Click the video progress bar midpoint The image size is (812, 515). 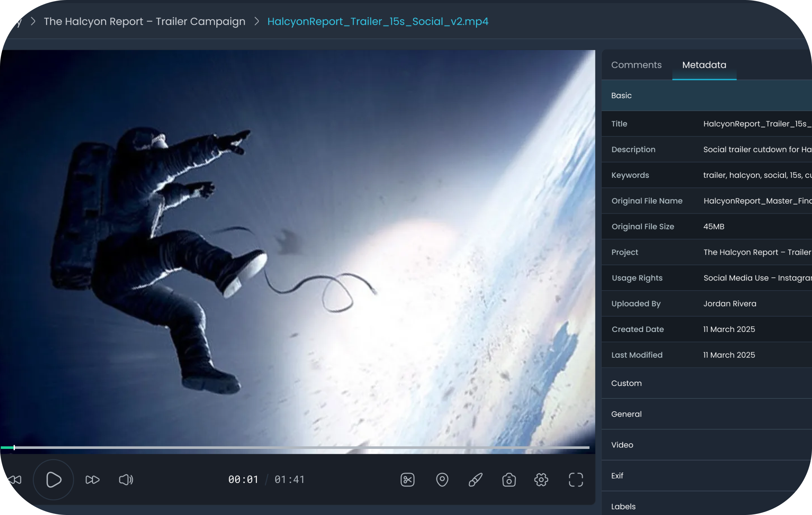(295, 447)
